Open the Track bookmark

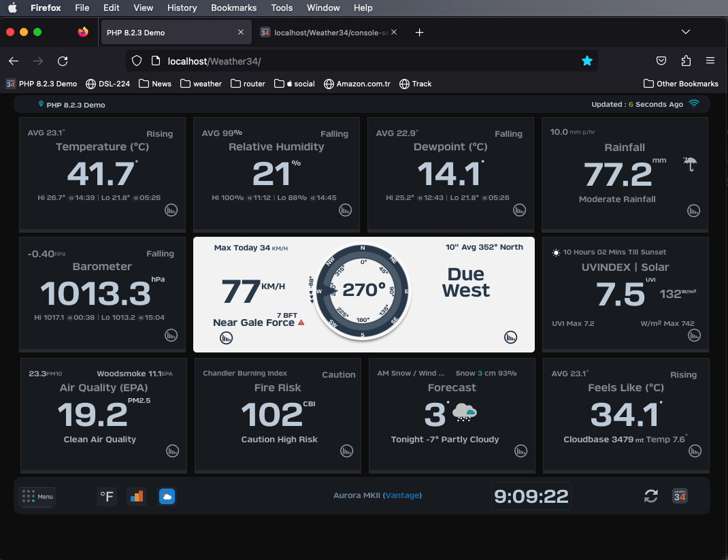click(x=416, y=84)
